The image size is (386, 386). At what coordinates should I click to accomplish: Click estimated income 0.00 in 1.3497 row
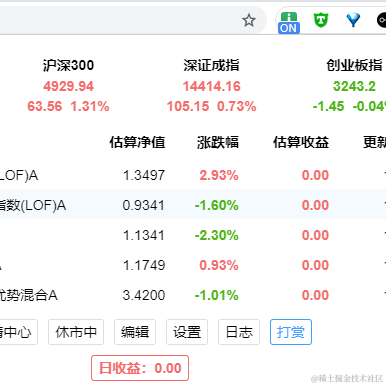coord(315,175)
